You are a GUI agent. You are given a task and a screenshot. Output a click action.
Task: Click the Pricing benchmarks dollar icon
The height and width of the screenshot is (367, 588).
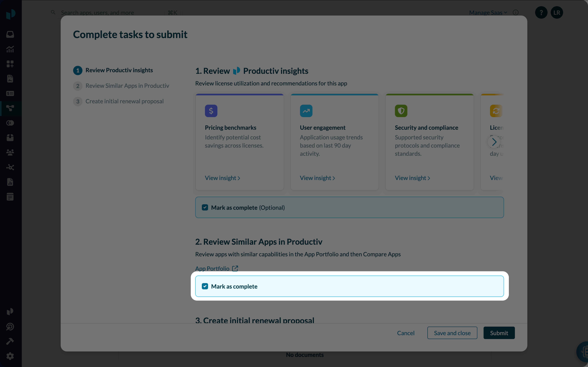pyautogui.click(x=211, y=111)
